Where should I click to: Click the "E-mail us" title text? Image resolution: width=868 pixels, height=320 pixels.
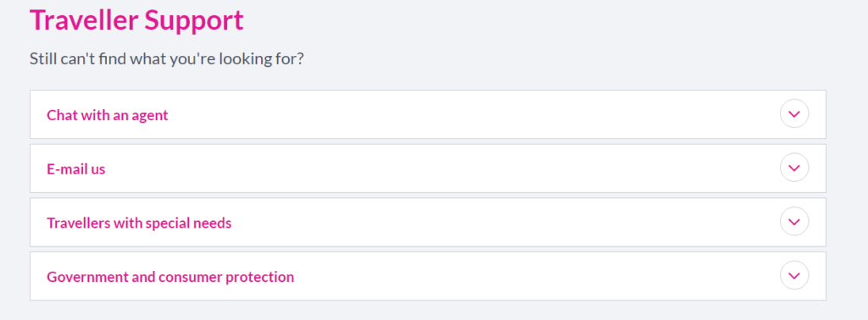point(75,169)
